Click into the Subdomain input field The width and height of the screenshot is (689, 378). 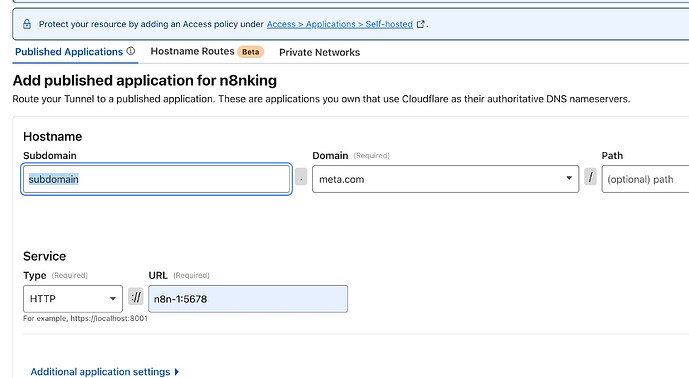(x=156, y=179)
